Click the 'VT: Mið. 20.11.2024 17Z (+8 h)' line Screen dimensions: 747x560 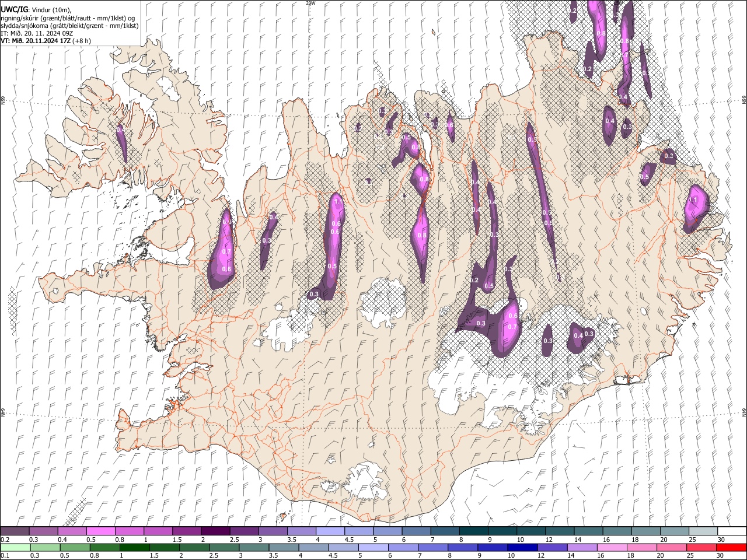tap(46, 41)
